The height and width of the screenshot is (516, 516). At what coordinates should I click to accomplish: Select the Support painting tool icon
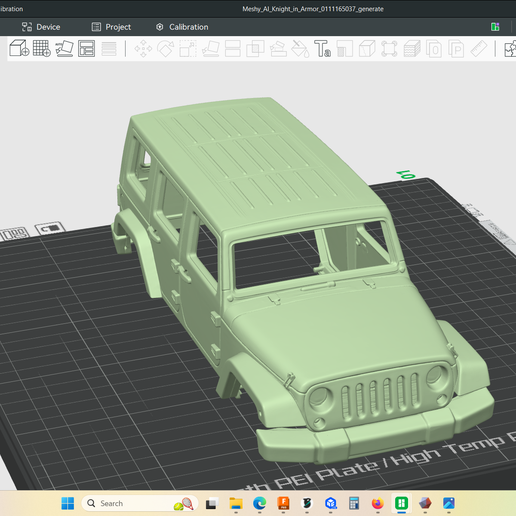point(278,49)
